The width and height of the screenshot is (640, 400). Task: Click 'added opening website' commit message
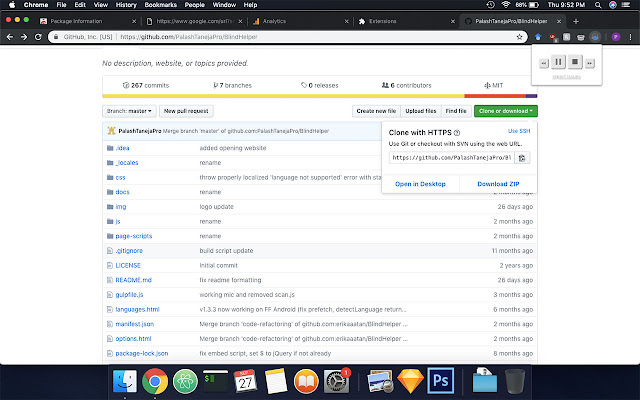[x=233, y=148]
